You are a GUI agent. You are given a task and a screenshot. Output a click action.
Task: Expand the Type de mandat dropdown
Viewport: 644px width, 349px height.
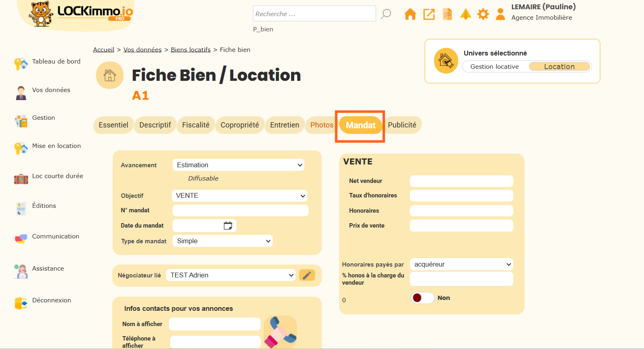tap(222, 241)
